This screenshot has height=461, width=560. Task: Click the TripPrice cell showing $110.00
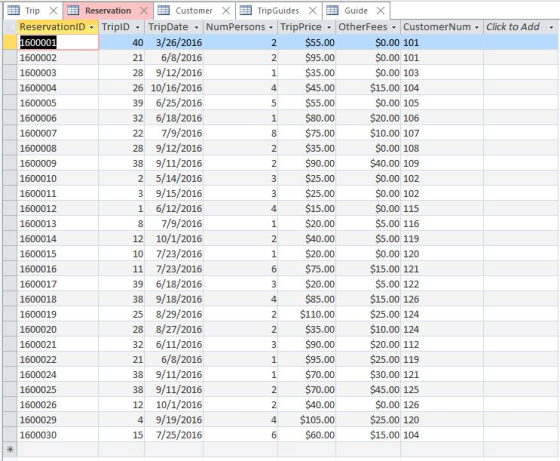pyautogui.click(x=306, y=314)
